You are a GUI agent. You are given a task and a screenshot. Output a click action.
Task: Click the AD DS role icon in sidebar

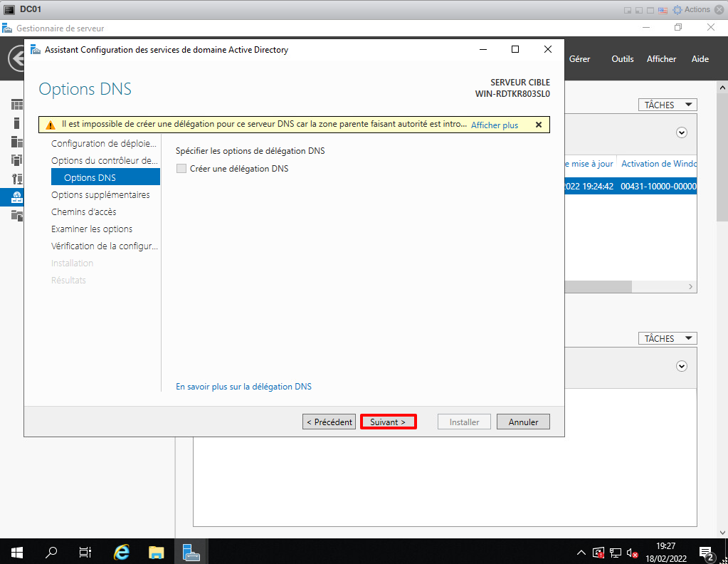pos(16,197)
